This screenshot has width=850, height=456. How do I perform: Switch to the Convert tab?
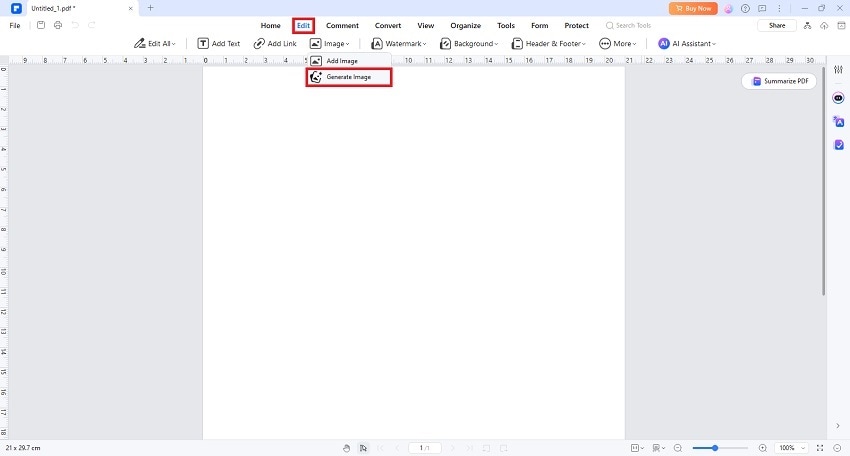point(388,25)
